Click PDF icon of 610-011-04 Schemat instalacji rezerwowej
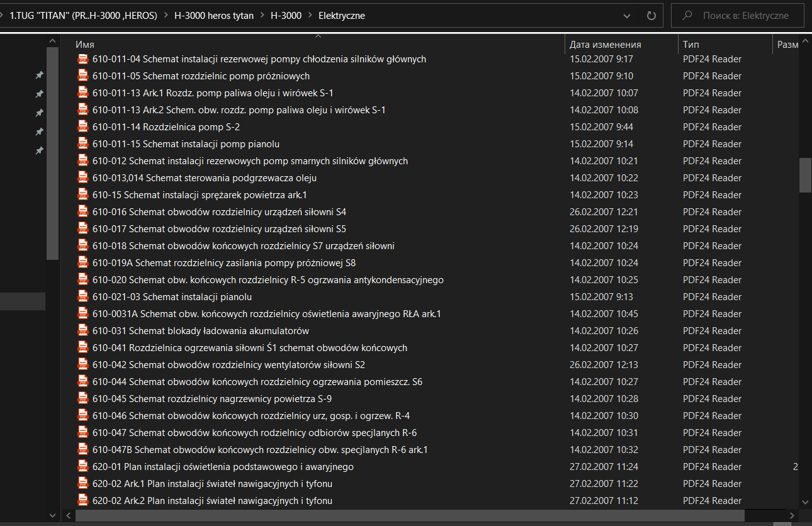 pos(82,59)
